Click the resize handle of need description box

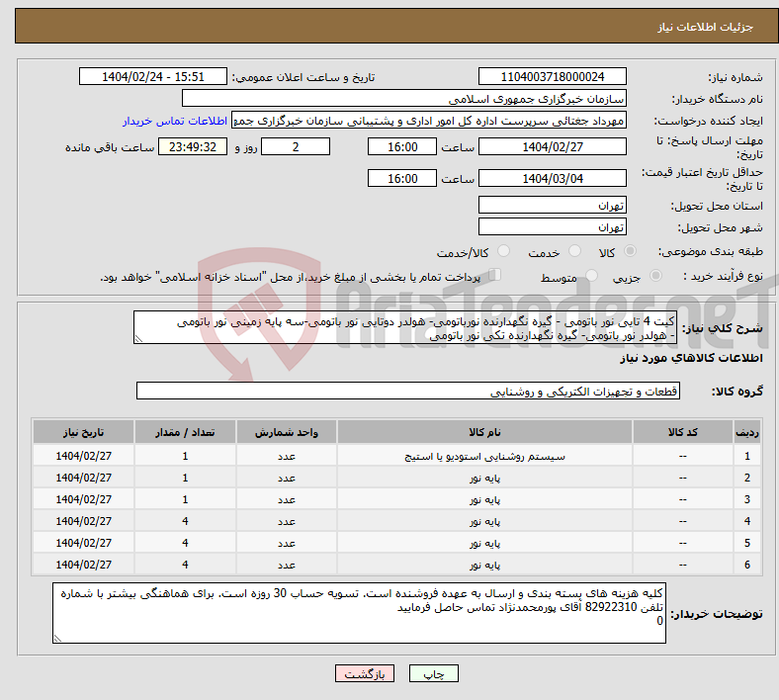[x=138, y=339]
